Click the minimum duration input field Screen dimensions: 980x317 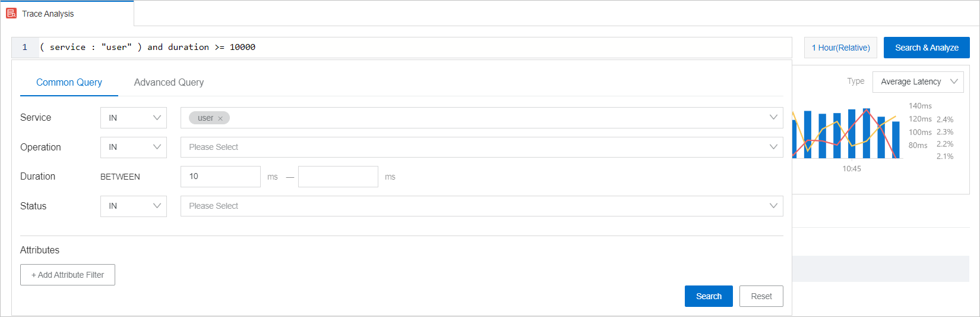[x=220, y=177]
